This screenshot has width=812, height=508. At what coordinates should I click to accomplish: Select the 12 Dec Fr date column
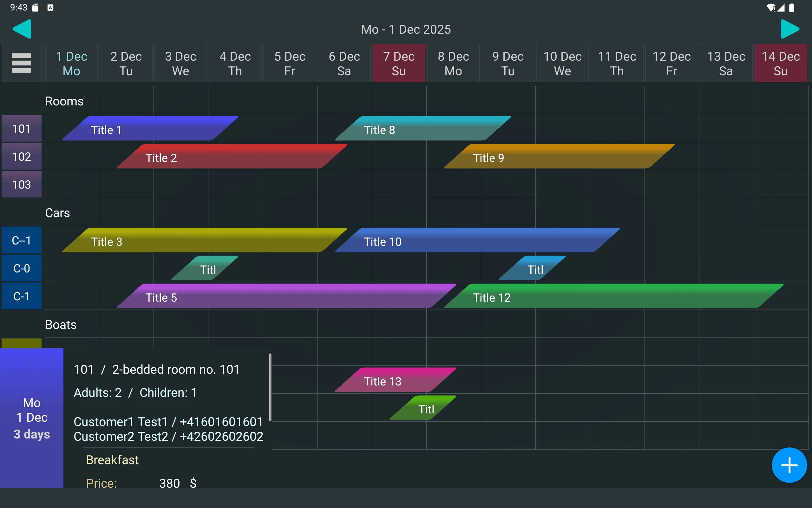[x=671, y=63]
